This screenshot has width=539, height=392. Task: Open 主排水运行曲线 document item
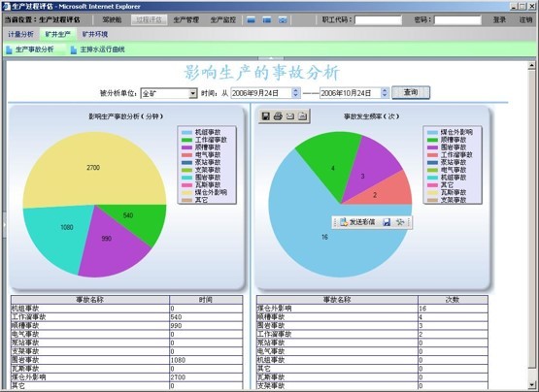click(98, 49)
